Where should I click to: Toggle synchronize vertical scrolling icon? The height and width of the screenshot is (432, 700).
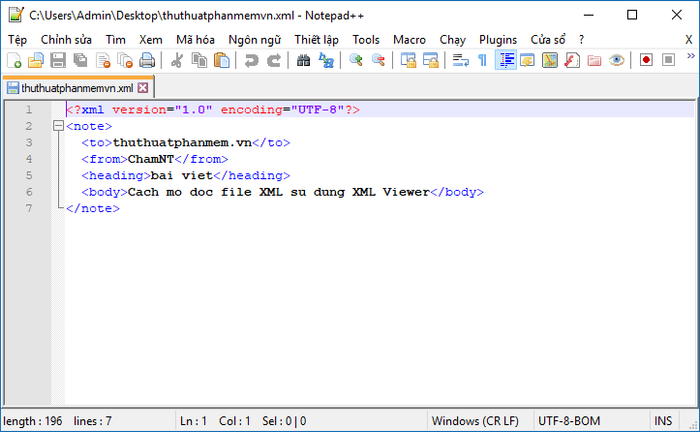point(408,60)
